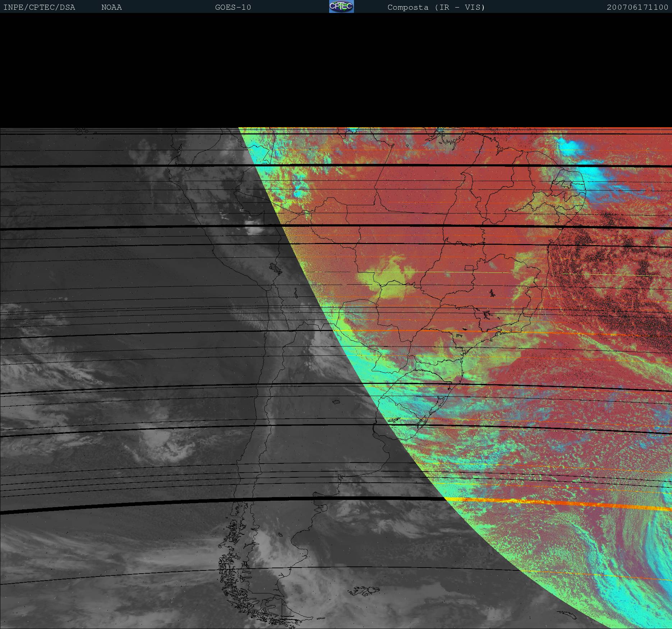
Task: Select the NOAA label in header
Action: tap(111, 7)
